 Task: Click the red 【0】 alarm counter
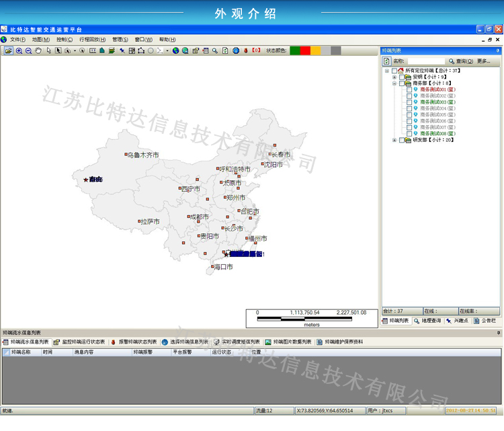[x=256, y=50]
